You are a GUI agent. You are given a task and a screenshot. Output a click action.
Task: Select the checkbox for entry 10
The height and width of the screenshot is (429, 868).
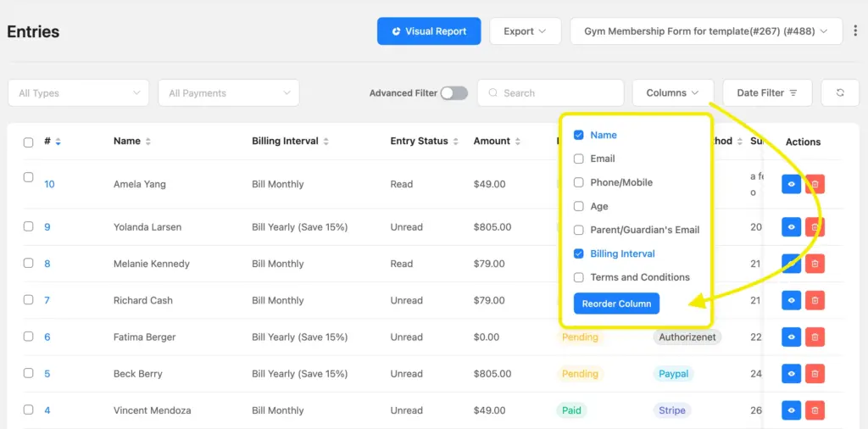(28, 177)
